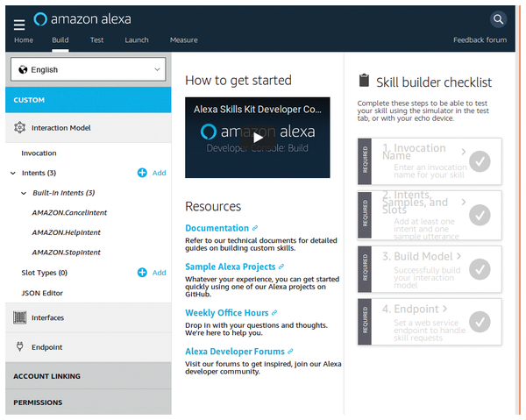Image resolution: width=526 pixels, height=420 pixels.
Task: Click the link icon after Documentation
Action: pyautogui.click(x=255, y=228)
